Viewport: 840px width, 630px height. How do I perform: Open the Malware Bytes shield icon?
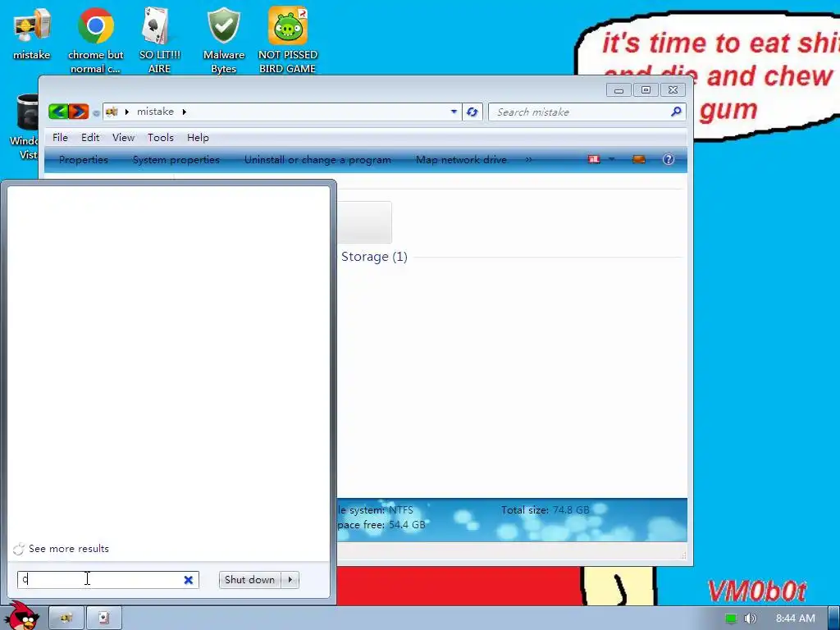(223, 40)
